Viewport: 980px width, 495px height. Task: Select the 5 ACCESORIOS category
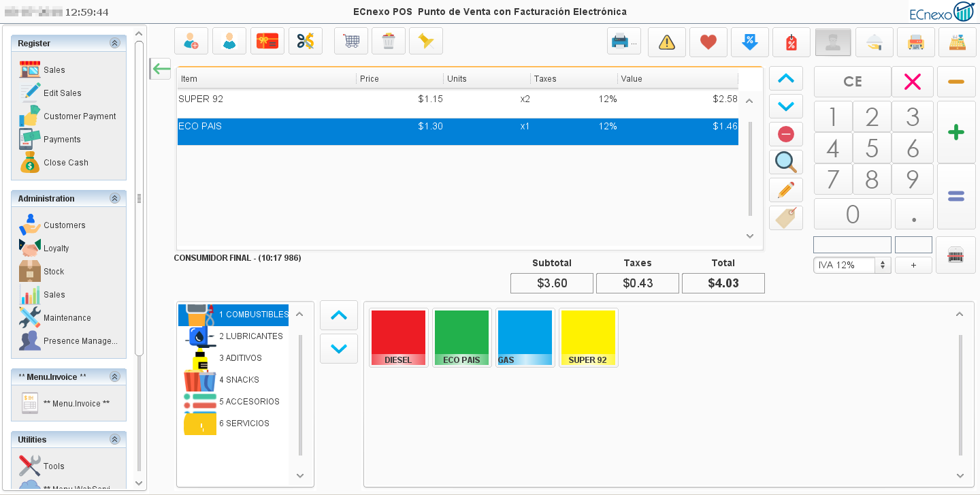pos(233,402)
